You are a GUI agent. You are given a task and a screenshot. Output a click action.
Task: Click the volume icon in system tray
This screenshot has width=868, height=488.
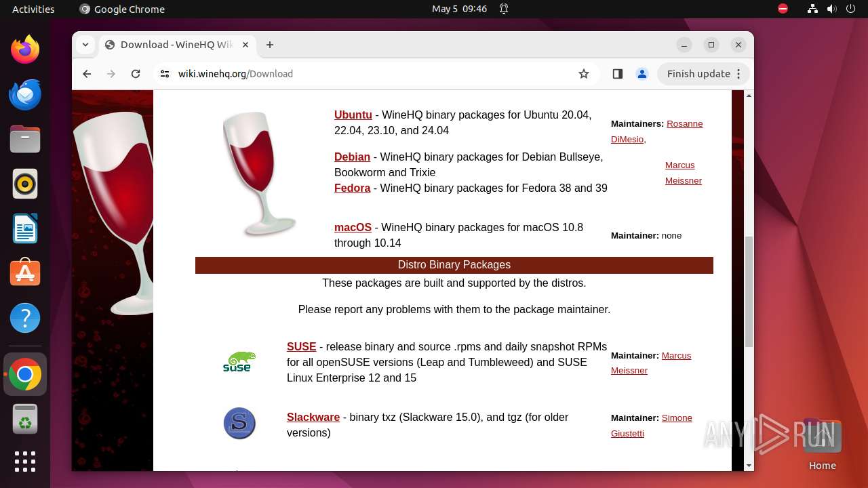831,9
